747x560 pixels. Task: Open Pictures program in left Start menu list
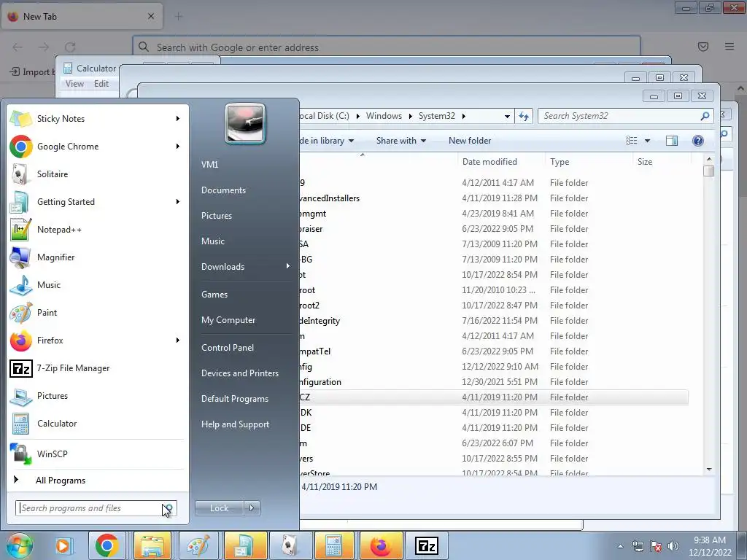point(96,396)
